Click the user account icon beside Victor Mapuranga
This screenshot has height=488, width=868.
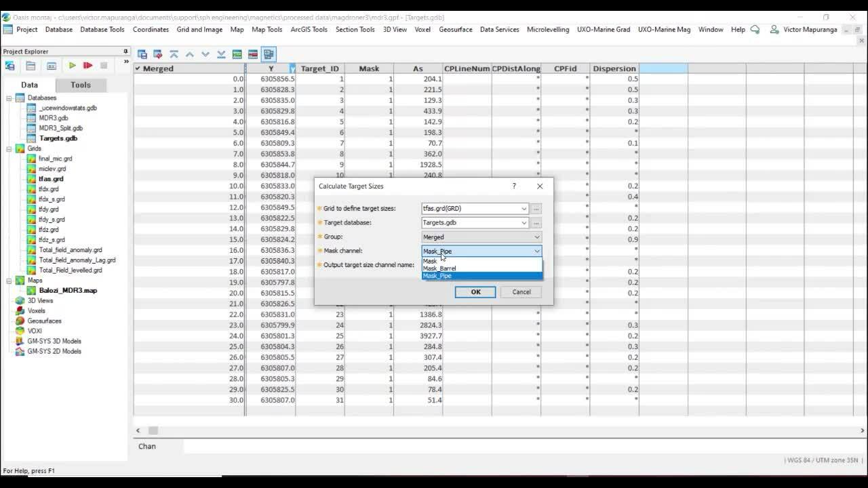pos(774,29)
